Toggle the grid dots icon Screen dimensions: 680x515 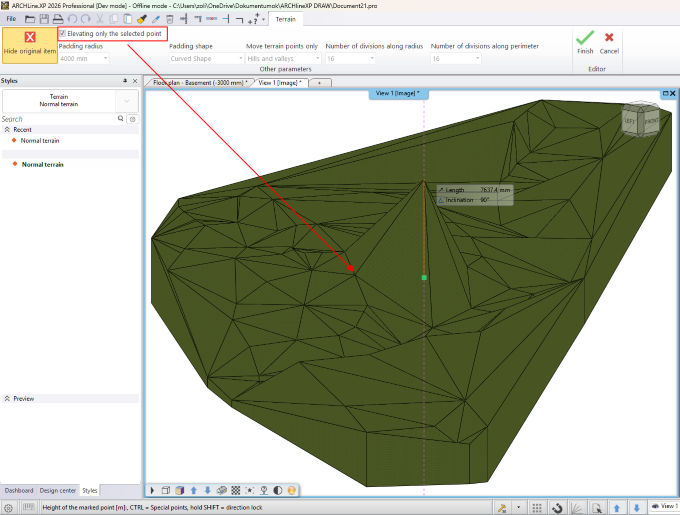click(x=537, y=508)
